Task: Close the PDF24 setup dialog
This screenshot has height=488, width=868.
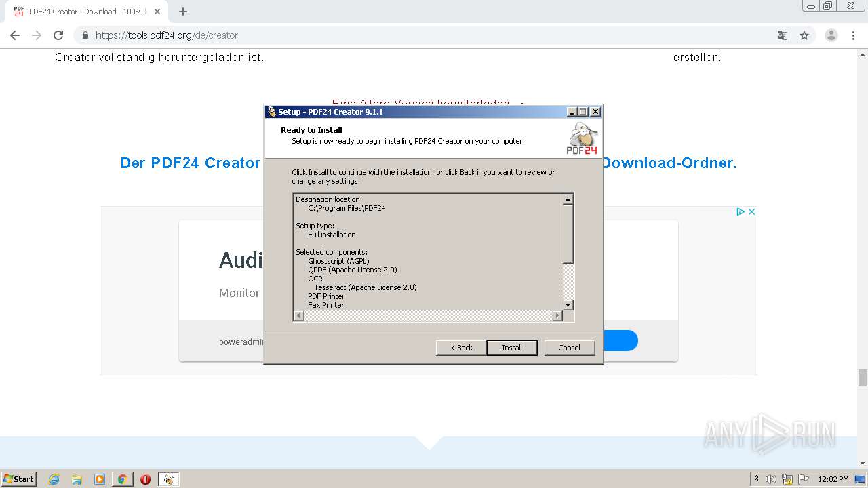Action: 595,112
